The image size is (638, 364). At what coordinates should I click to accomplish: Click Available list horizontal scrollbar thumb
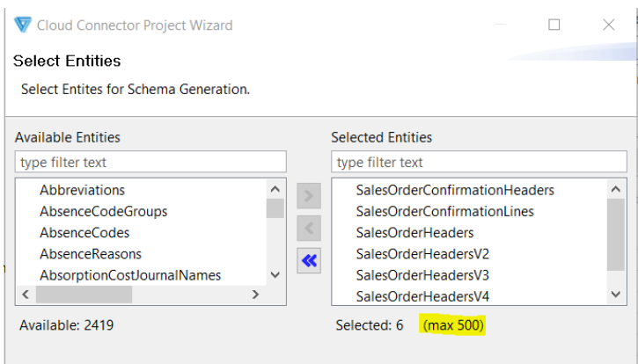pos(84,294)
